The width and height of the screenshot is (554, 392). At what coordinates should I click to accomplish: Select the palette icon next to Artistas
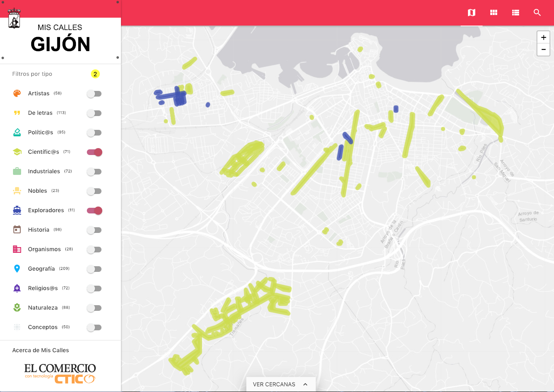click(x=17, y=93)
